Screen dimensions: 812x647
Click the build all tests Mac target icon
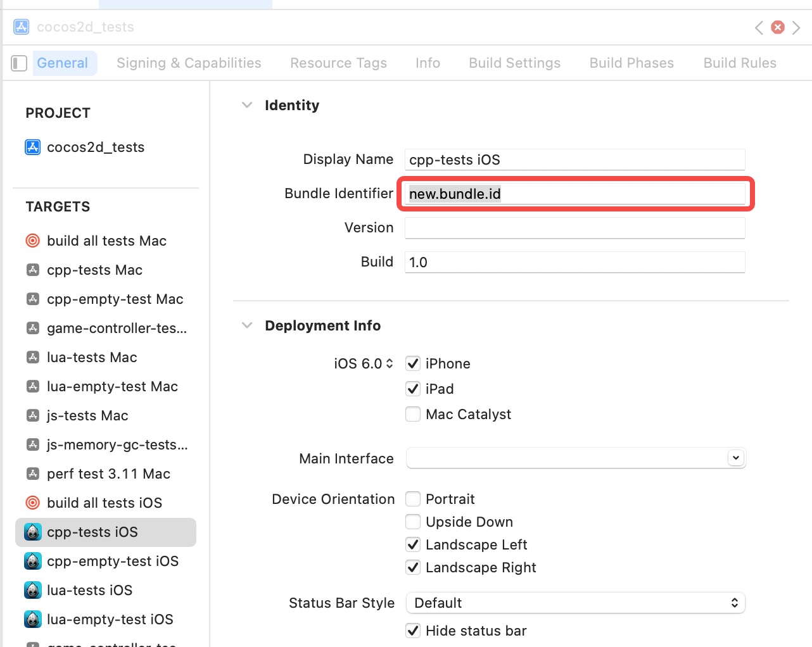click(x=32, y=241)
